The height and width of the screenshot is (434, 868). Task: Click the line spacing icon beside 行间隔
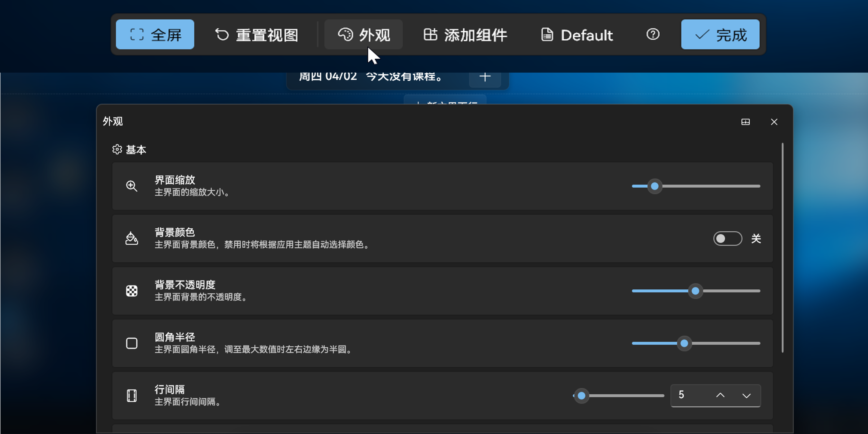click(132, 395)
